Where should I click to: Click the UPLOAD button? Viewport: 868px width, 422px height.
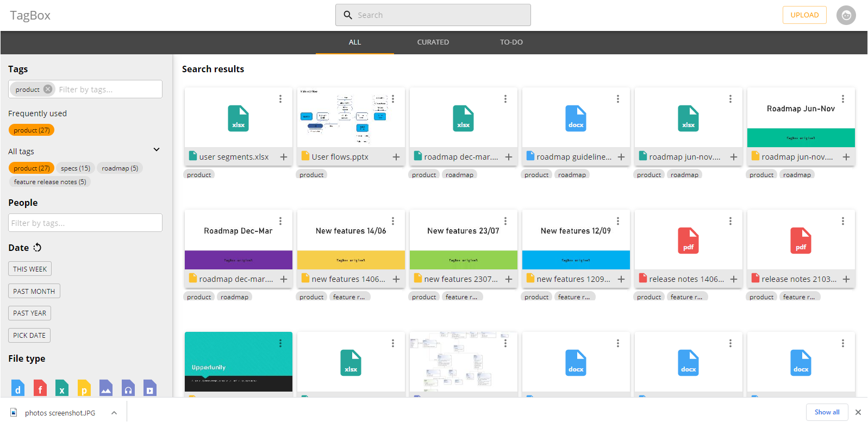(804, 15)
